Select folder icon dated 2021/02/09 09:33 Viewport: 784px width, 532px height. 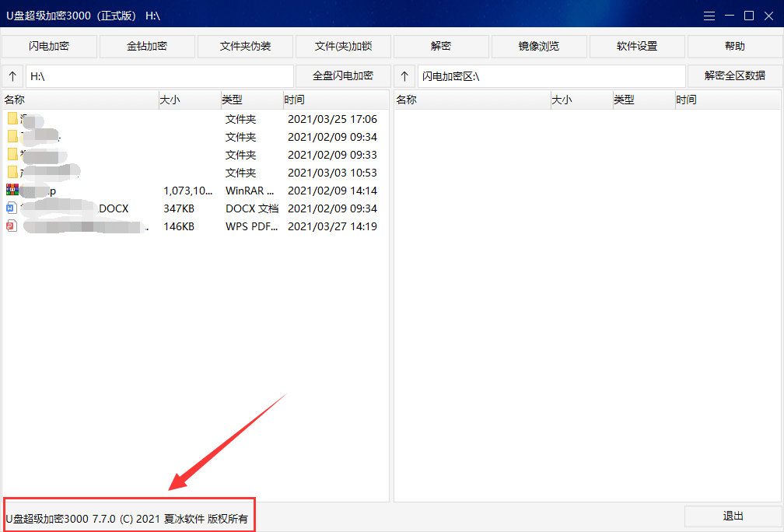point(12,155)
